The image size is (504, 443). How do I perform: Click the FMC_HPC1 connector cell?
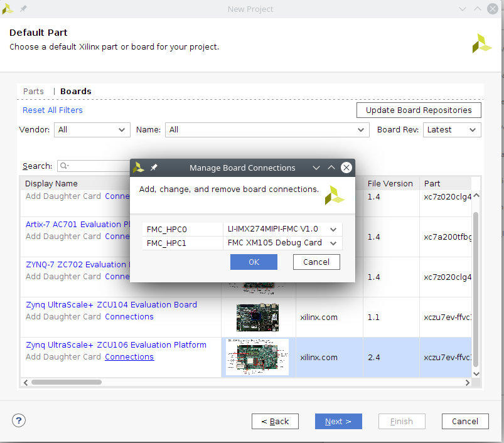point(183,243)
